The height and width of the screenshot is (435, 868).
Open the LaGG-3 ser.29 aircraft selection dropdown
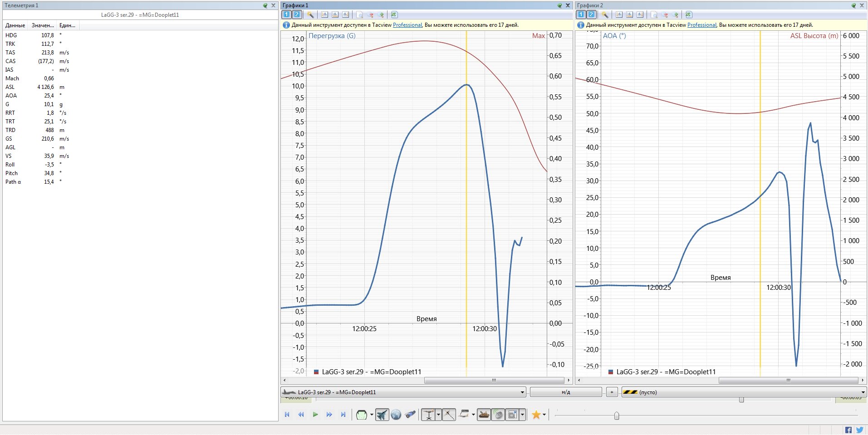tap(522, 392)
